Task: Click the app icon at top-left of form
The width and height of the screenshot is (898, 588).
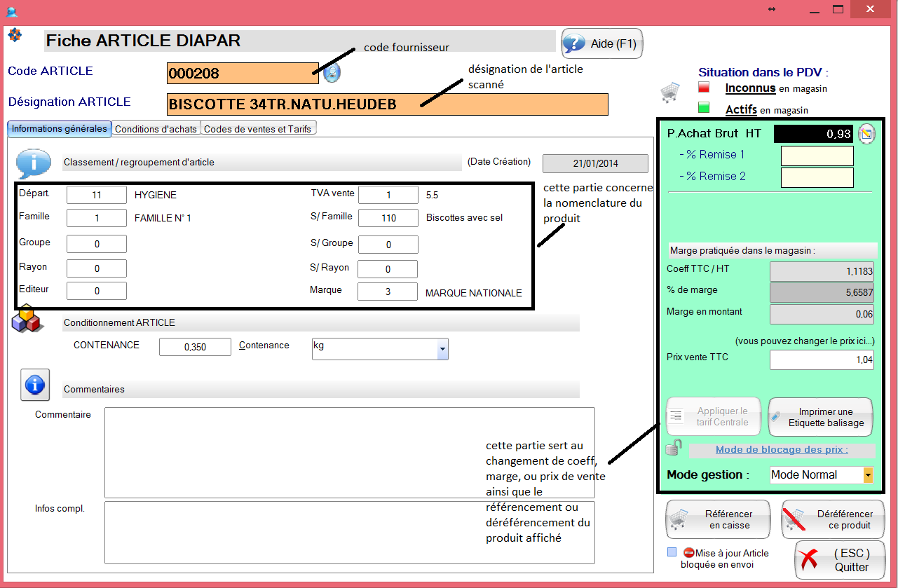Action: point(14,34)
